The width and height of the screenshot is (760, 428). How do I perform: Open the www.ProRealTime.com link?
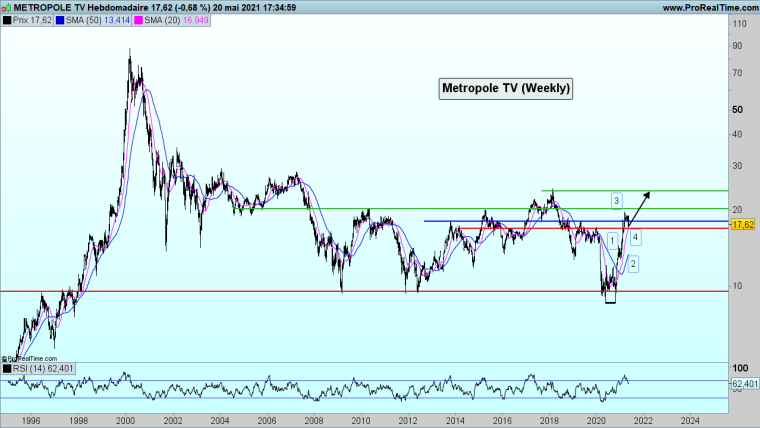point(710,7)
